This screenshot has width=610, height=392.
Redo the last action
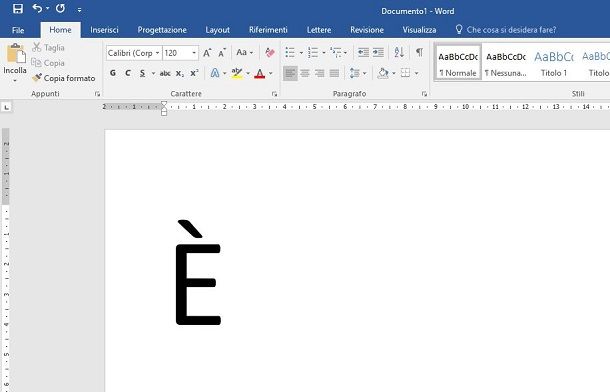[60, 8]
